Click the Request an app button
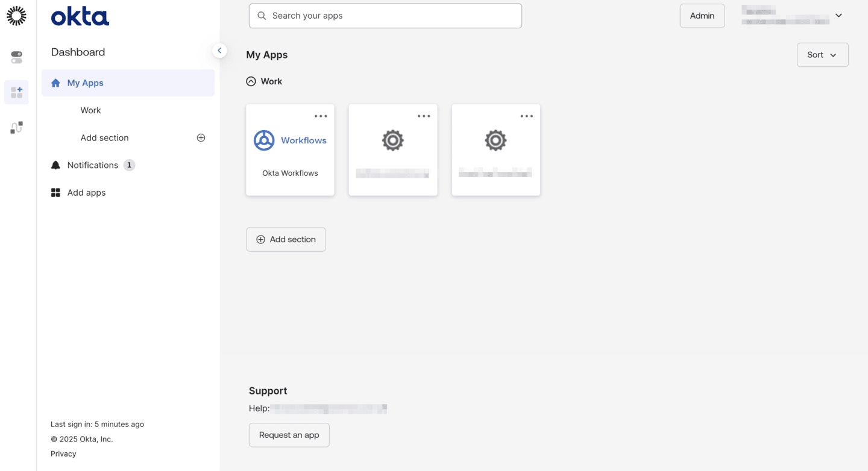Viewport: 868px width, 471px height. point(289,435)
